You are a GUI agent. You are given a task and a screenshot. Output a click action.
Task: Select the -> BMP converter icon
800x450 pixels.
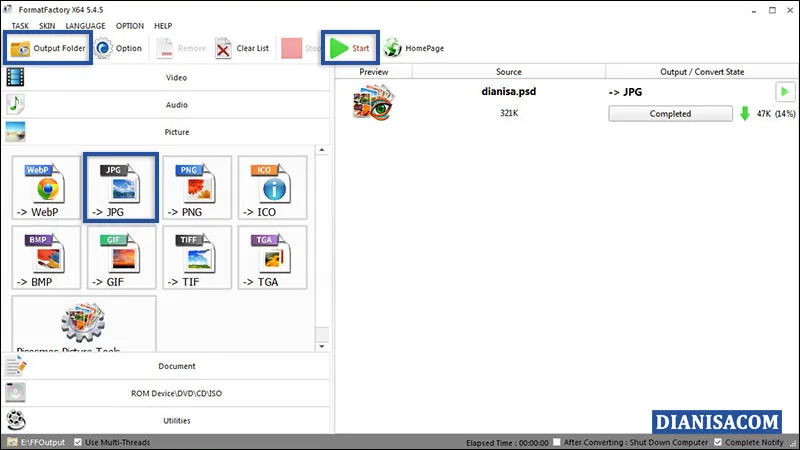tap(46, 258)
